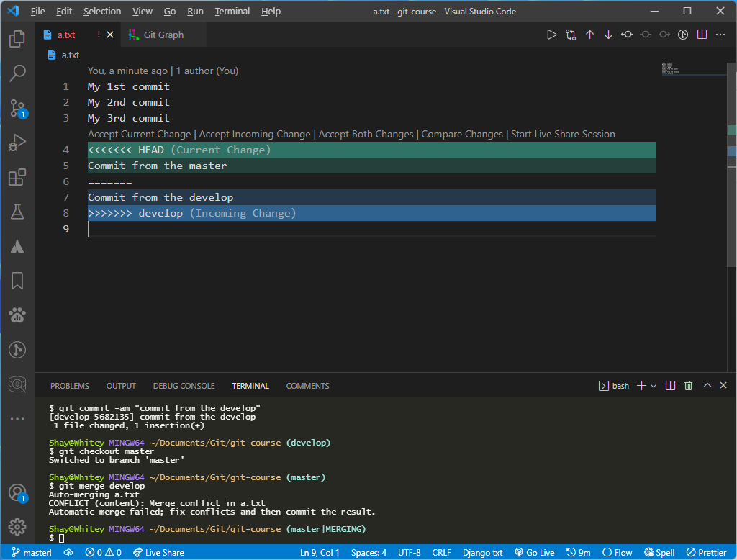Click the 9m time tracker status item
Viewport: 737px width, 560px height.
tap(579, 553)
